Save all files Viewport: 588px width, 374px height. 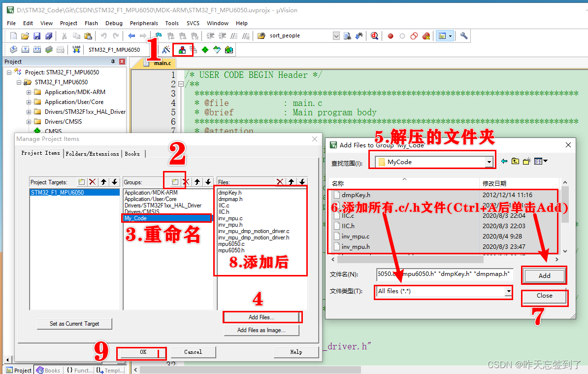(x=49, y=36)
